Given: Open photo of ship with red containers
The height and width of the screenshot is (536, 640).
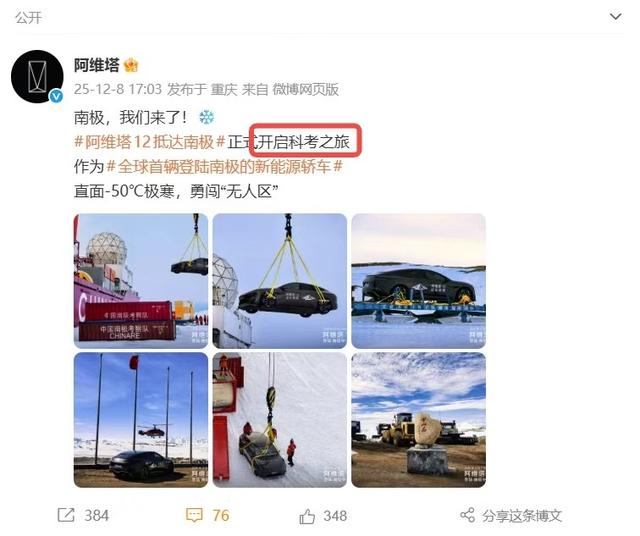Looking at the screenshot, I should point(141,281).
